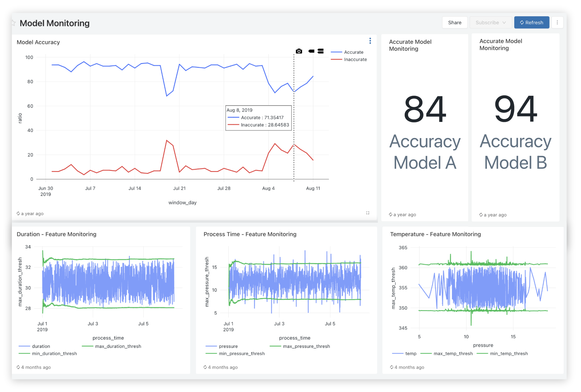
Task: Select show closest data on hover icon
Action: coord(311,51)
